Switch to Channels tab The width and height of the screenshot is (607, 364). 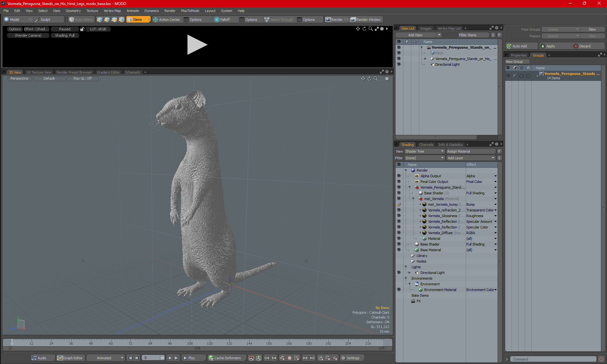[x=426, y=145]
